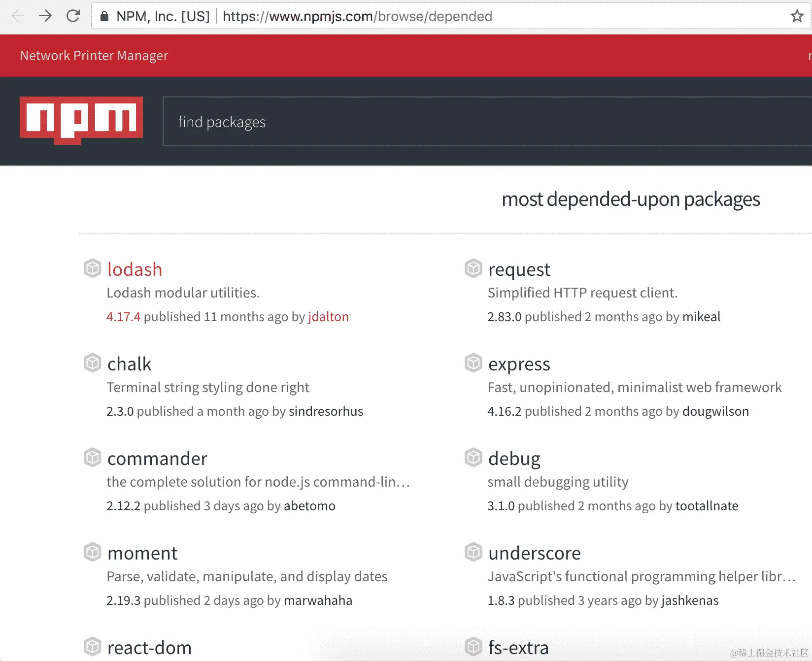Click the package icon beside moment
Image resolution: width=812 pixels, height=661 pixels.
[92, 552]
